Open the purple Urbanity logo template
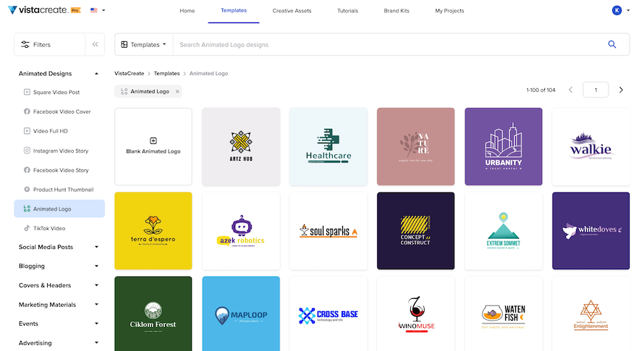Viewport: 644px width, 351px height. 503,147
